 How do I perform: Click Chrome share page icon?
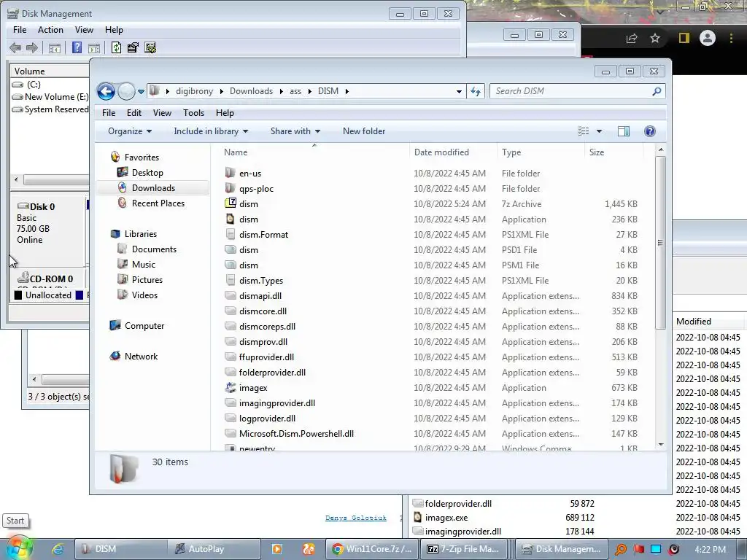point(632,38)
